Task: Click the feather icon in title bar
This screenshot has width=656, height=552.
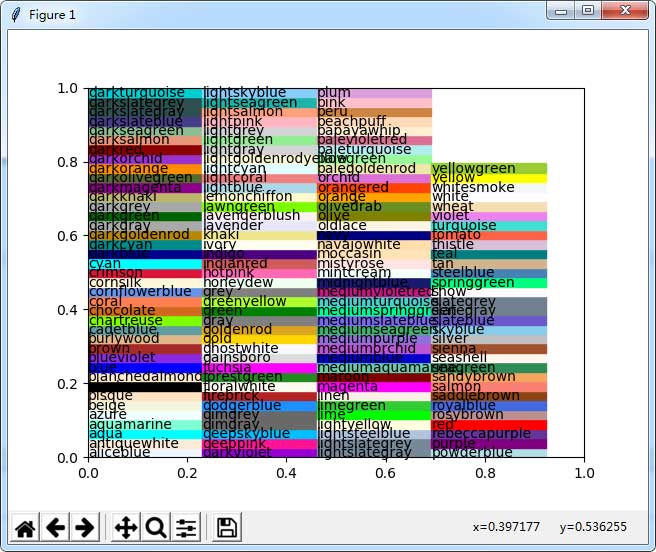Action: [16, 15]
